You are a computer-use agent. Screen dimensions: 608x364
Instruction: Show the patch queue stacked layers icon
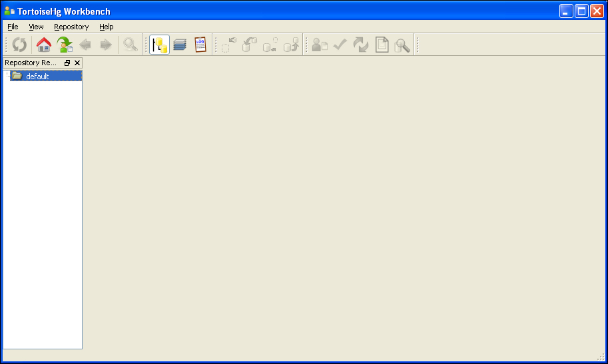coord(180,45)
